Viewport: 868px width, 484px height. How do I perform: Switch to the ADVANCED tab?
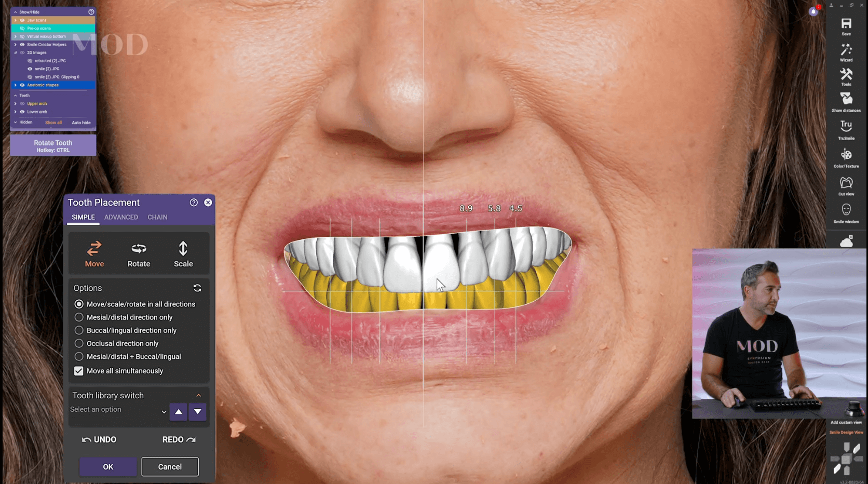point(121,218)
